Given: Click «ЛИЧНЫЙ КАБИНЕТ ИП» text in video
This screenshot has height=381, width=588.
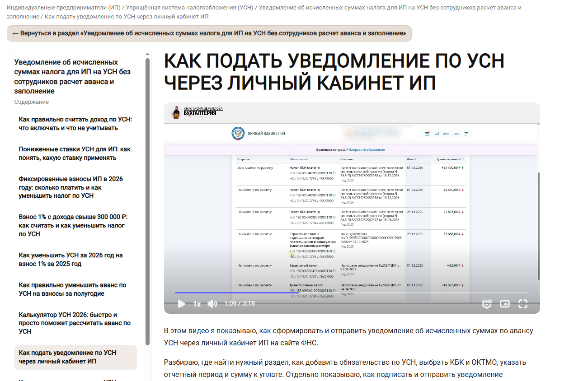Looking at the screenshot, I should 266,134.
